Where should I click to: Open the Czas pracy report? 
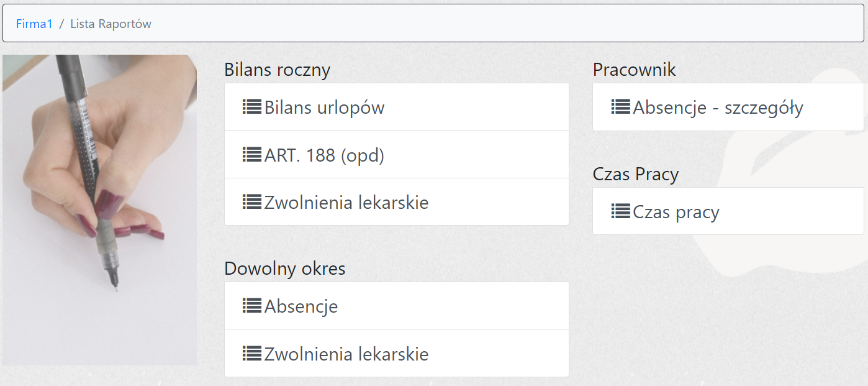(x=676, y=212)
